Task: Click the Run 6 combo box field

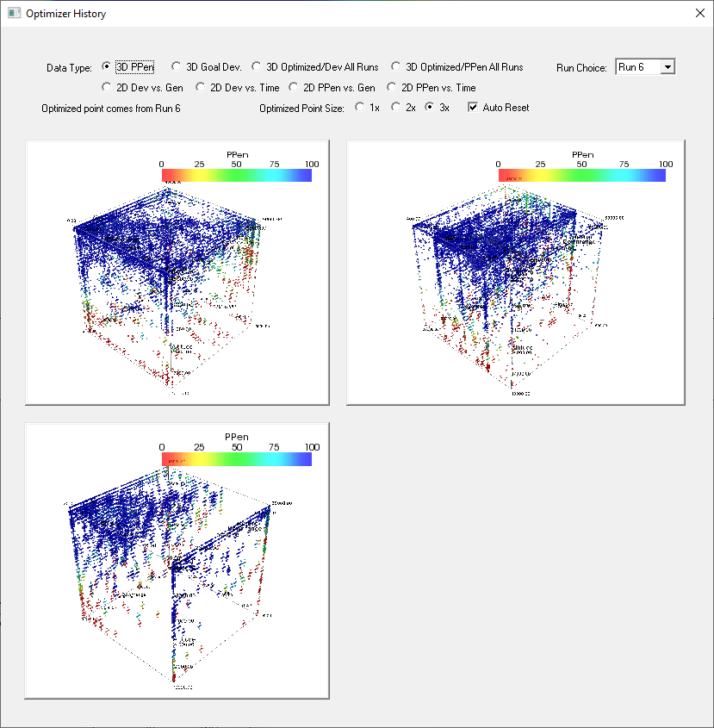Action: coord(637,67)
